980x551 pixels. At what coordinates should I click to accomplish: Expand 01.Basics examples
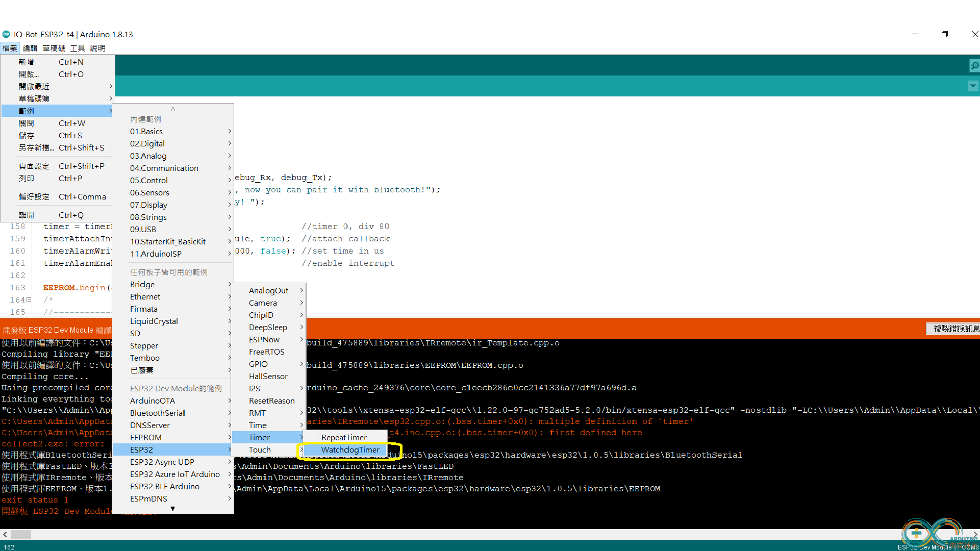point(173,131)
